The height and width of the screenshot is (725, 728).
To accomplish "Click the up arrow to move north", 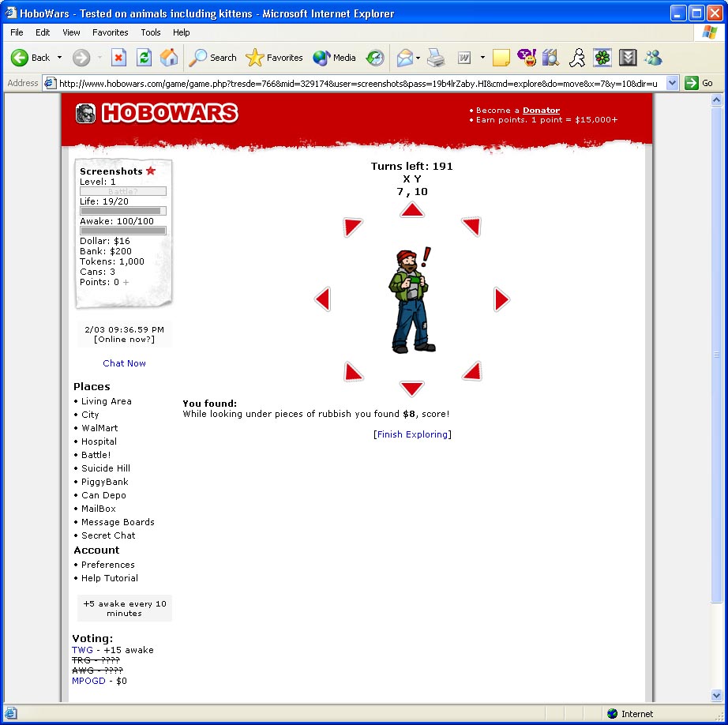I will coord(411,210).
